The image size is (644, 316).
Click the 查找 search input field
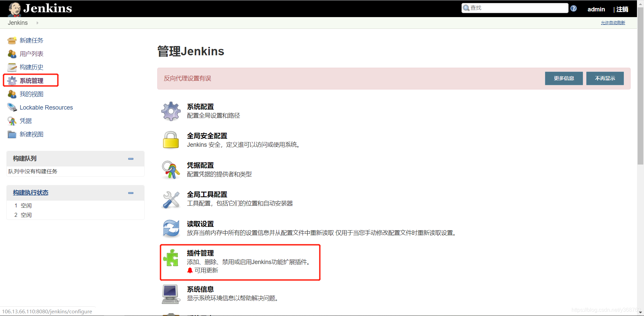(x=515, y=8)
